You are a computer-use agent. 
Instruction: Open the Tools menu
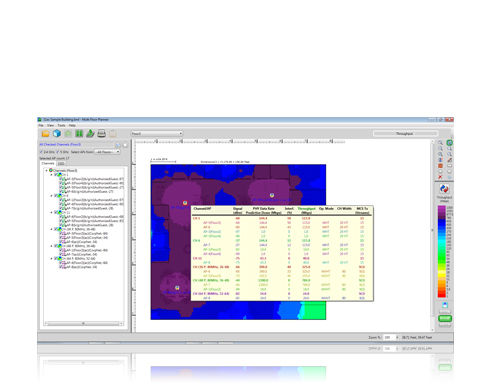61,125
